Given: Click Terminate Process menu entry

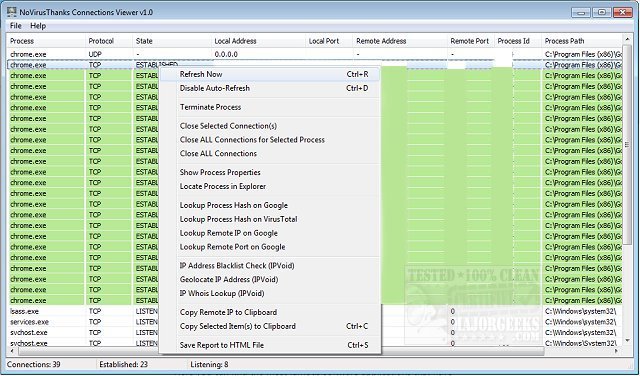Looking at the screenshot, I should 269,107.
